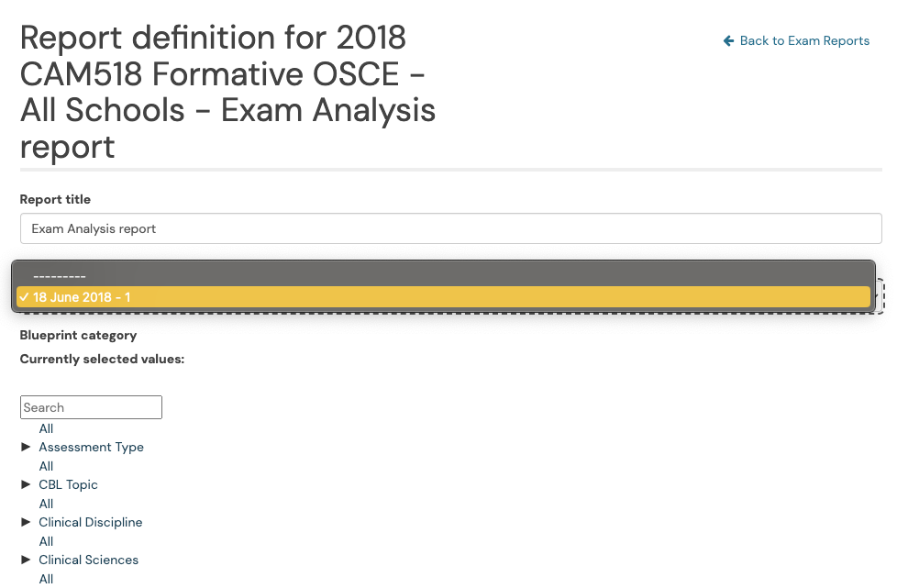Click All link below Clinical Sciences
897x588 pixels.
47,580
